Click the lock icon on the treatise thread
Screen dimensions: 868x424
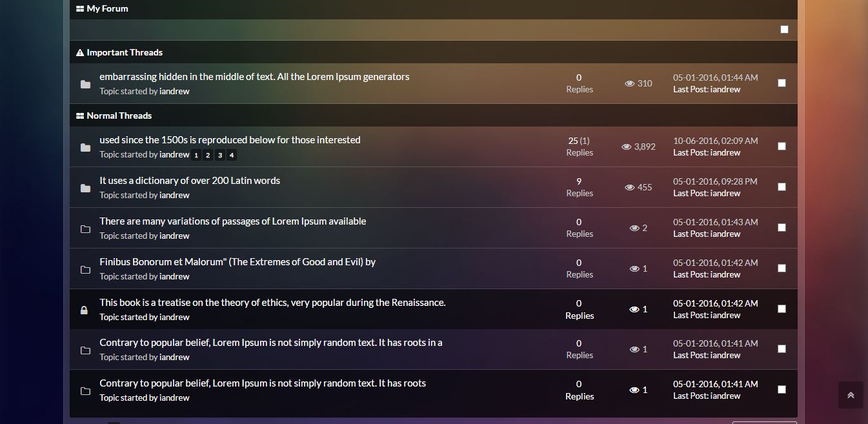(x=84, y=310)
